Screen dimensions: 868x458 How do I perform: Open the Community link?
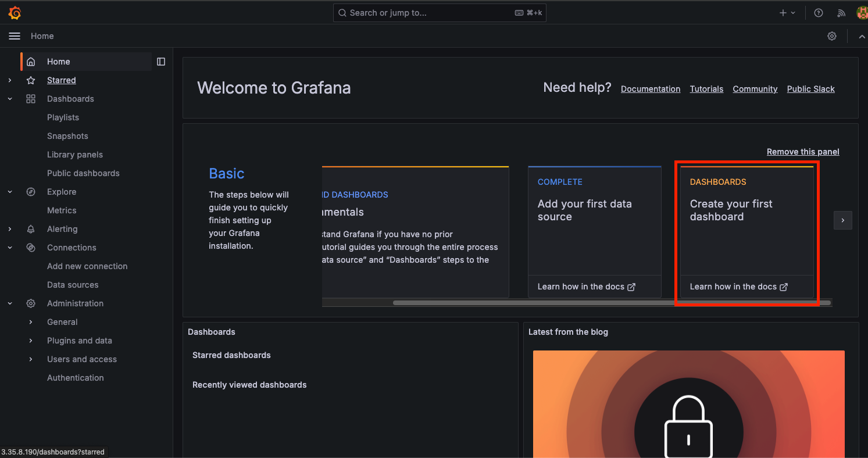click(755, 89)
